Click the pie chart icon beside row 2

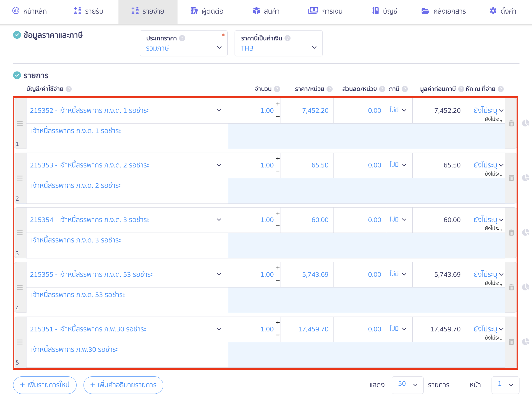525,178
